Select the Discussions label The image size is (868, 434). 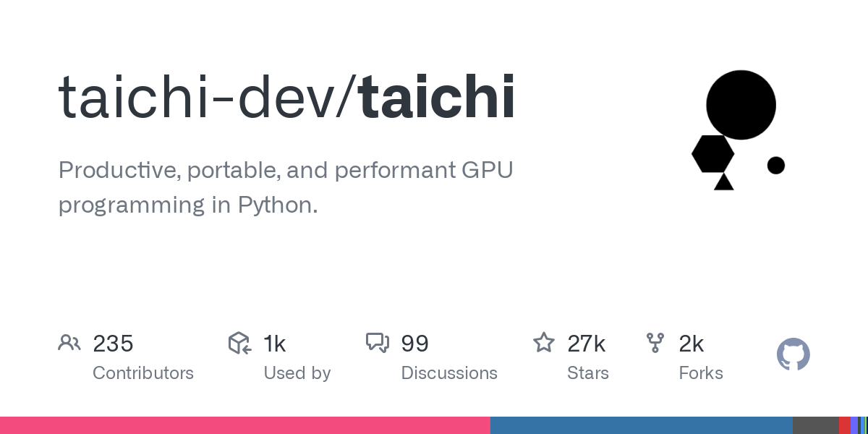[x=449, y=373]
